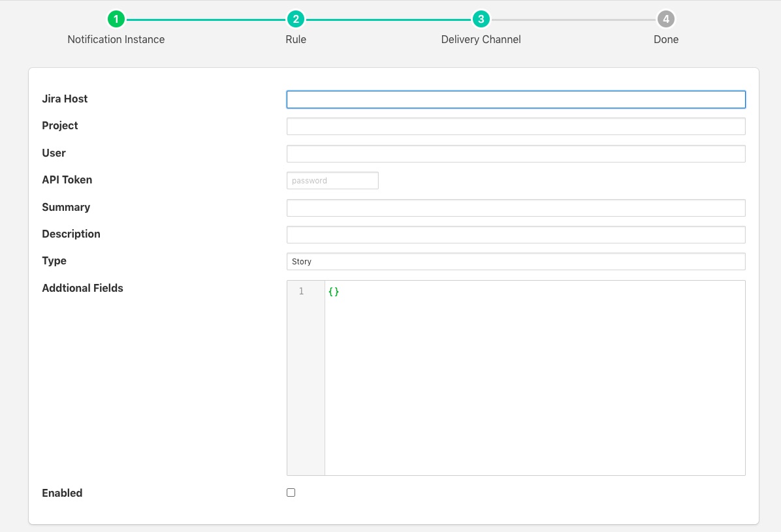
Task: Enable the notification with the Enabled checkbox
Action: click(291, 492)
